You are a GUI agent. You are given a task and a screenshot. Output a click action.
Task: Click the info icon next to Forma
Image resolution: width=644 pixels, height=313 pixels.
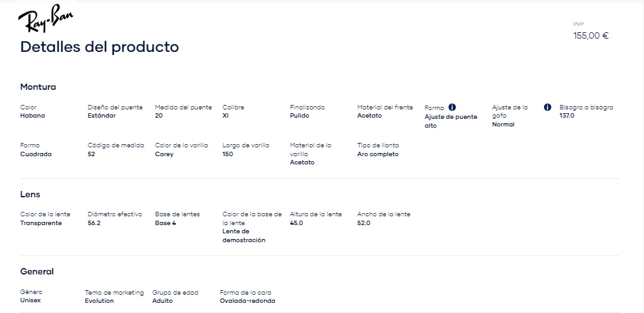pyautogui.click(x=453, y=107)
